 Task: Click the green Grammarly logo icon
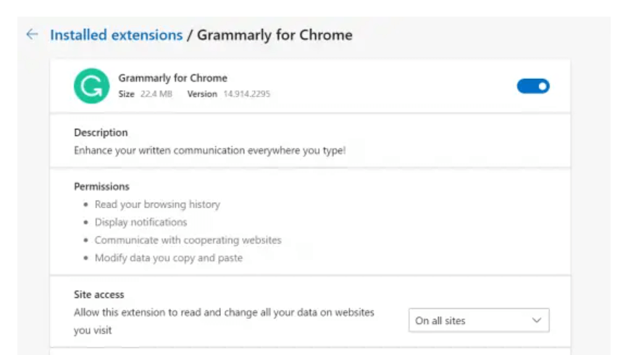point(91,86)
